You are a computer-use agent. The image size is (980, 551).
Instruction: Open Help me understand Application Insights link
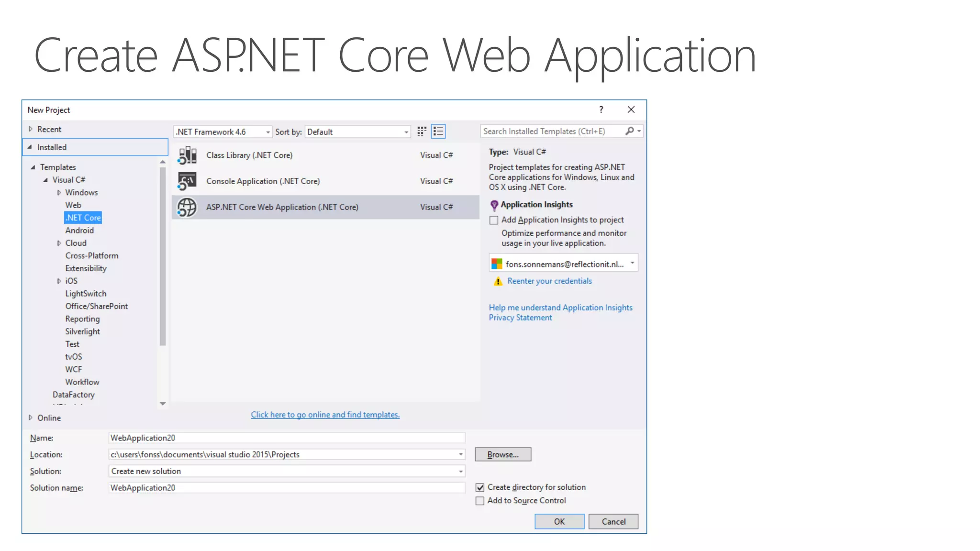pos(560,308)
